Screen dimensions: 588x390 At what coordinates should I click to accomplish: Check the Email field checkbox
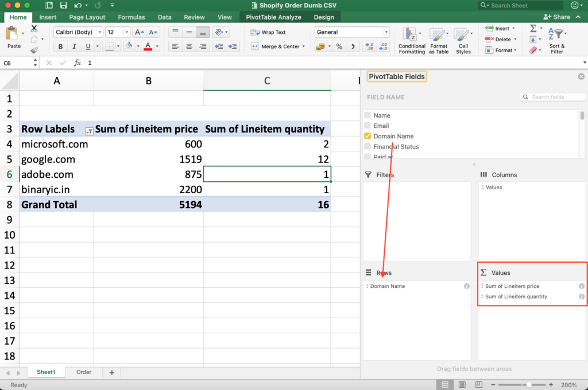(368, 126)
